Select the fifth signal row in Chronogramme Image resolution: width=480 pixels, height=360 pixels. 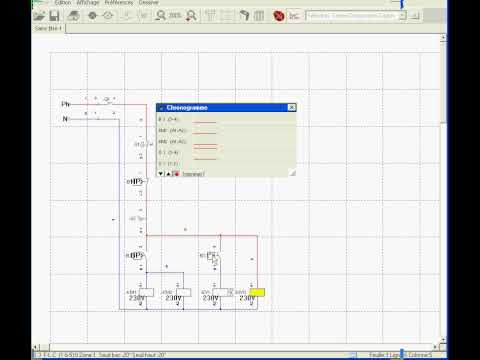click(x=226, y=164)
